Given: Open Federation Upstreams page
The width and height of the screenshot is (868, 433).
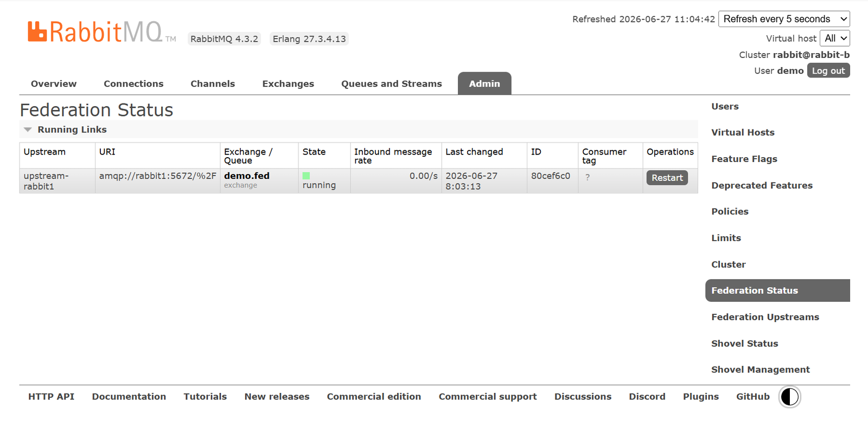Looking at the screenshot, I should pos(765,317).
